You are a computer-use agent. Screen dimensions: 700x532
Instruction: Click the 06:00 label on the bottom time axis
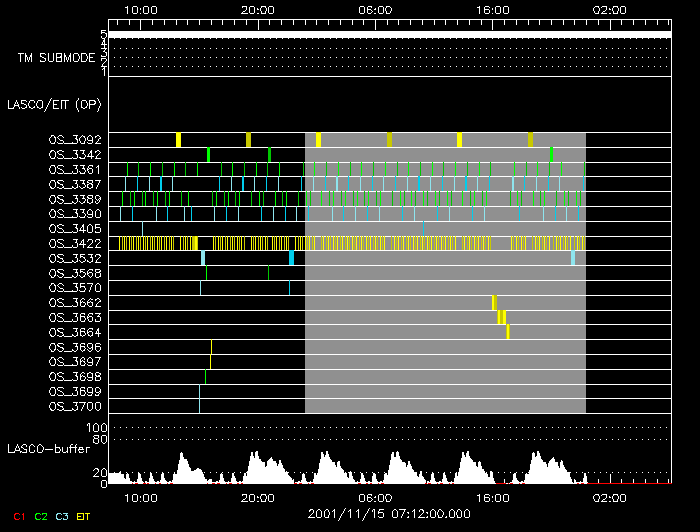[374, 497]
